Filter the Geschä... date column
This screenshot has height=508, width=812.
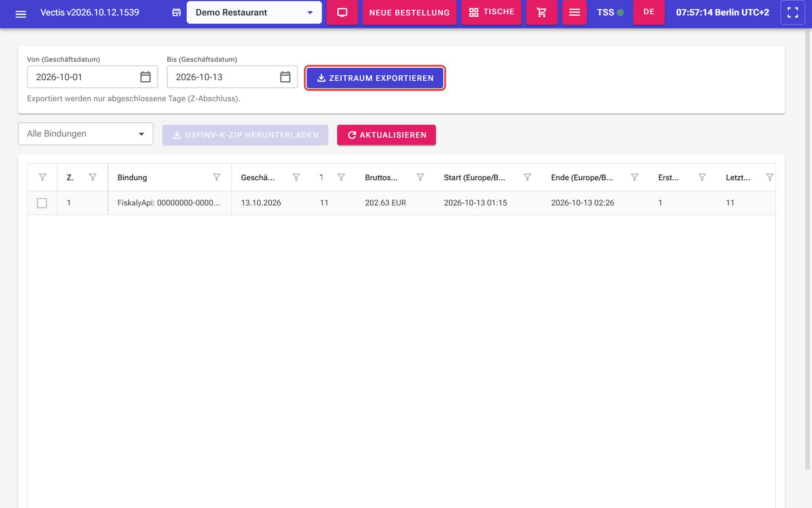pyautogui.click(x=296, y=177)
